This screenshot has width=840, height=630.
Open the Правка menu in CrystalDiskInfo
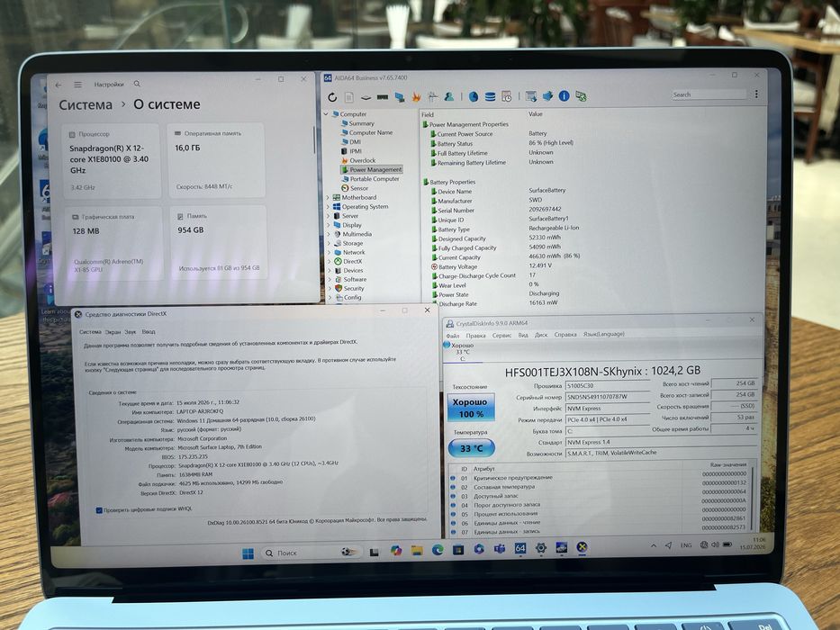475,336
